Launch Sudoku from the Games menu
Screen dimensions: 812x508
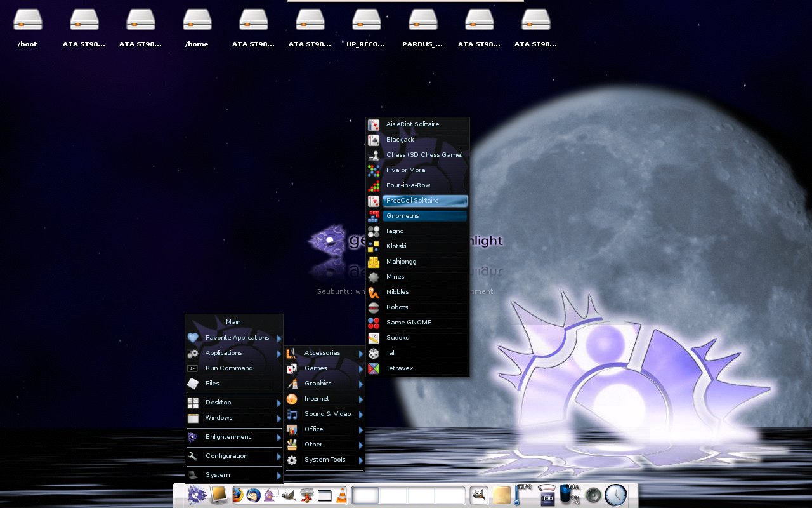[418, 338]
